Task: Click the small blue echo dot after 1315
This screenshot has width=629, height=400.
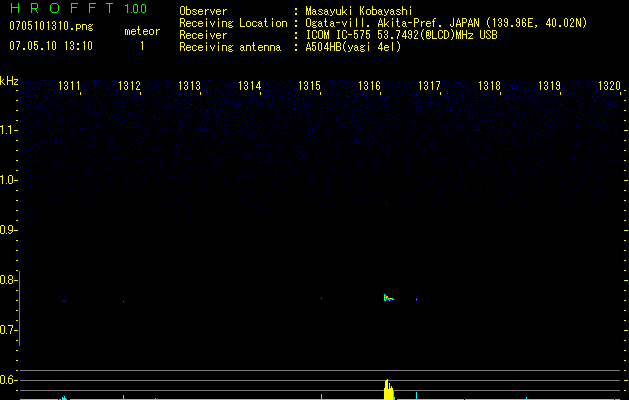Action: pyautogui.click(x=321, y=298)
